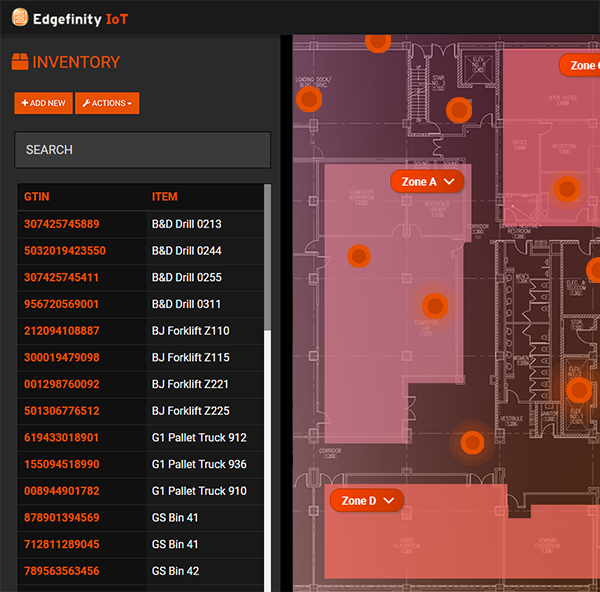The width and height of the screenshot is (600, 592).
Task: Select item BJ Forklift Z221
Action: 190,384
